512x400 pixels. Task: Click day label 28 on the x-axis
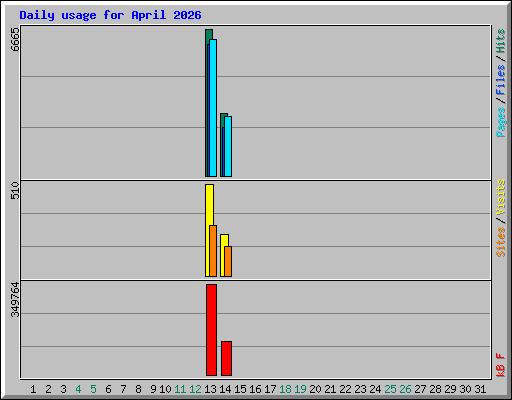pyautogui.click(x=435, y=389)
